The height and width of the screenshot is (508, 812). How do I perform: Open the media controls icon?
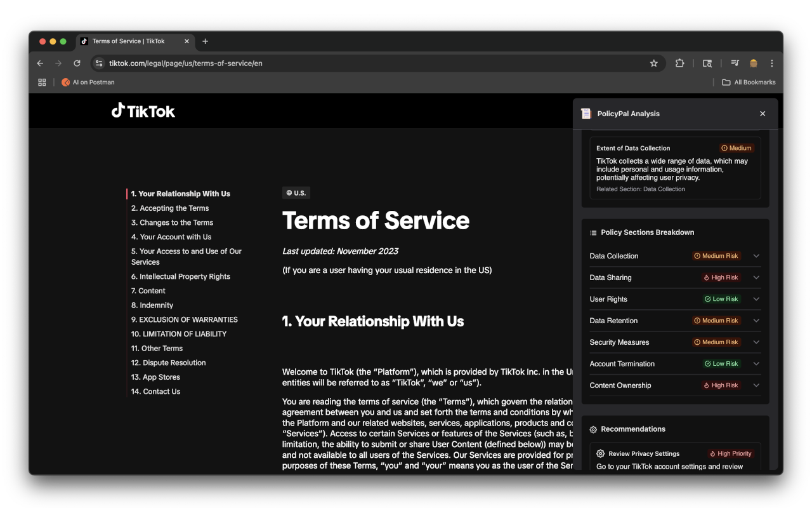(735, 63)
